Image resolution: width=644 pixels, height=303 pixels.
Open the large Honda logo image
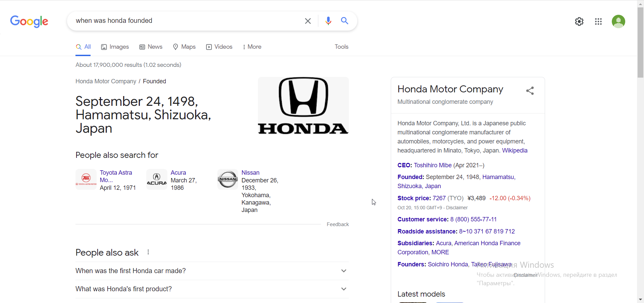303,106
